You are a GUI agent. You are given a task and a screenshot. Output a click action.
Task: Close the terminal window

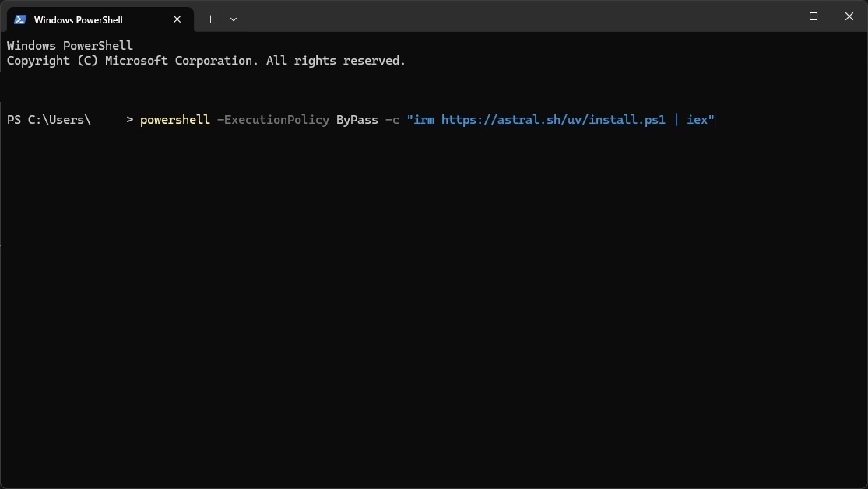tap(849, 16)
